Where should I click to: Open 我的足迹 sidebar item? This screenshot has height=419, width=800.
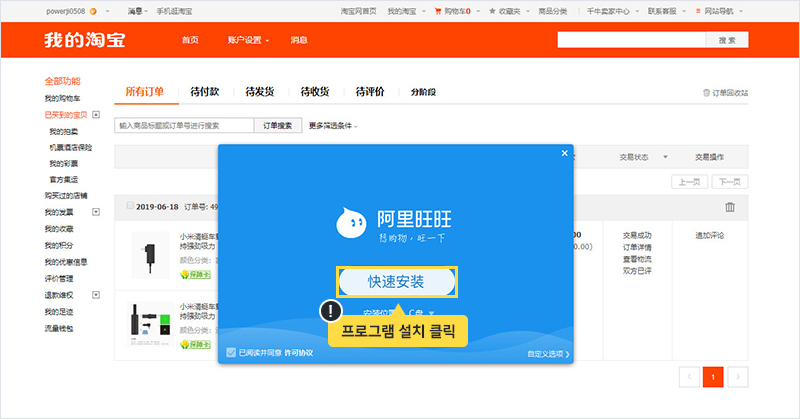(59, 312)
